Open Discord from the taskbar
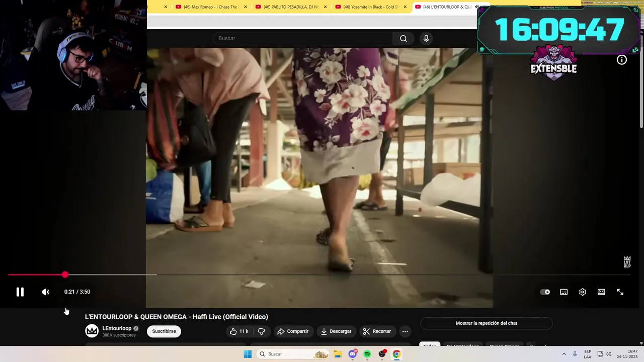Screen dimensions: 644x362 tap(353, 354)
